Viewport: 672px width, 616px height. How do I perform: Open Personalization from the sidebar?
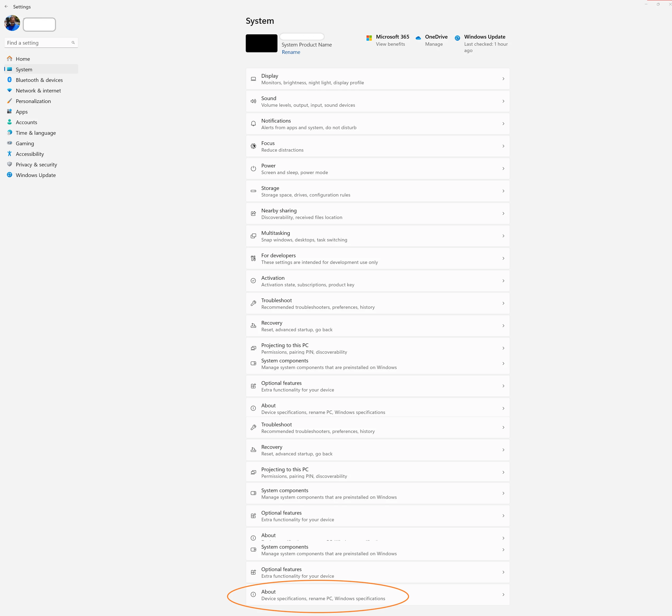coord(33,101)
